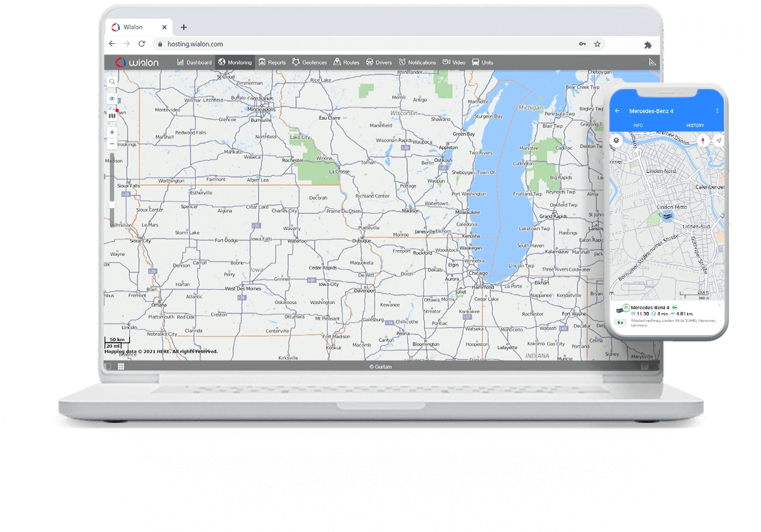Click the single window icon in bottom bar
The height and width of the screenshot is (532, 761).
108,366
